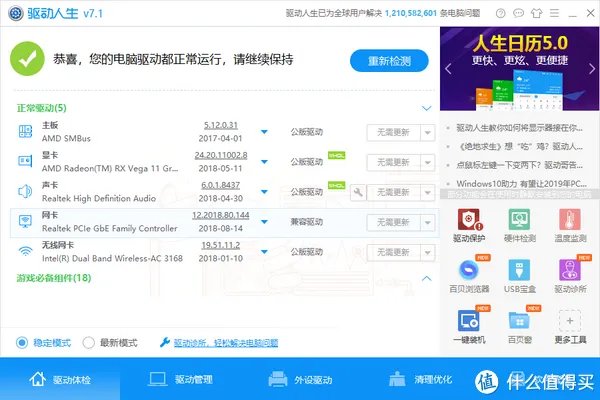This screenshot has height=400, width=600.
Task: Select the 稳定模式 radio button
Action: 22,343
